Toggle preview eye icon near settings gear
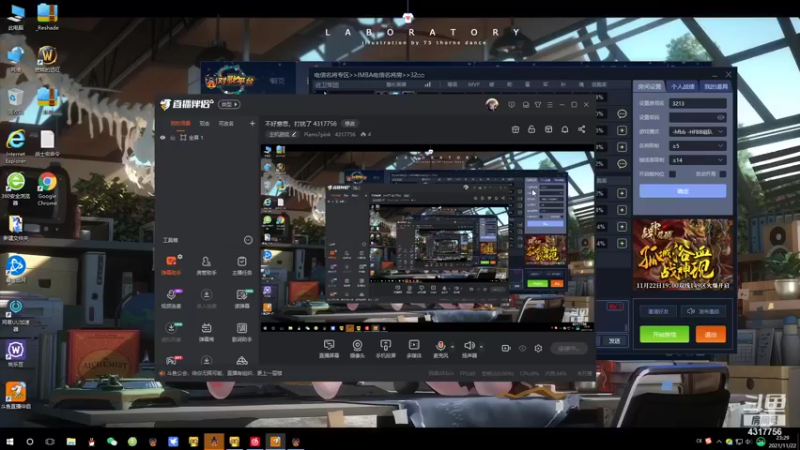 pyautogui.click(x=522, y=348)
